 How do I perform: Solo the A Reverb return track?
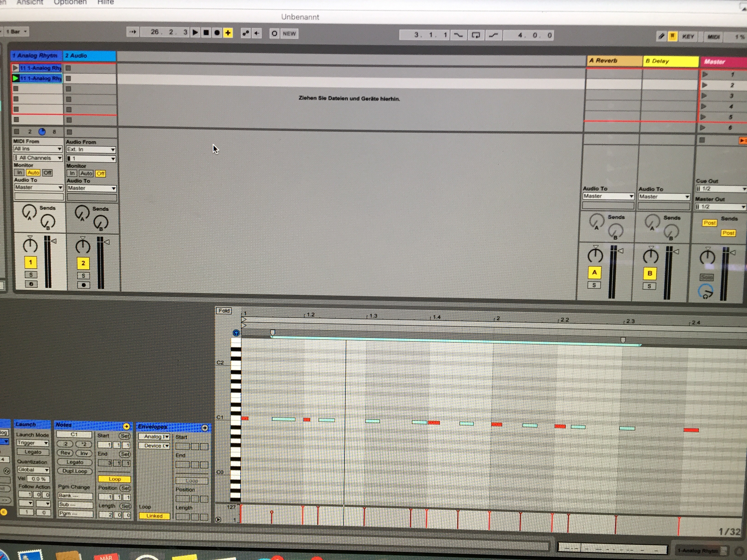tap(594, 285)
